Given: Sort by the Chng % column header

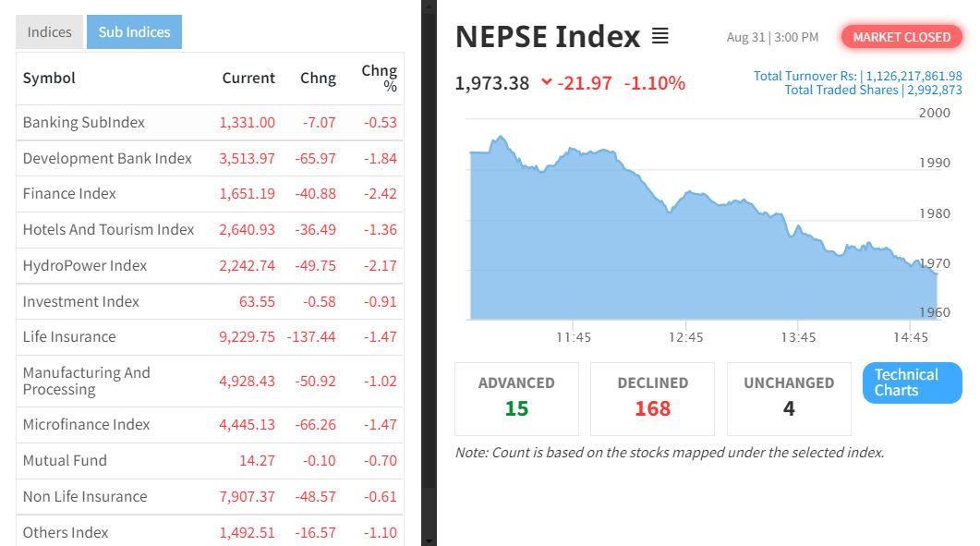Looking at the screenshot, I should (379, 79).
